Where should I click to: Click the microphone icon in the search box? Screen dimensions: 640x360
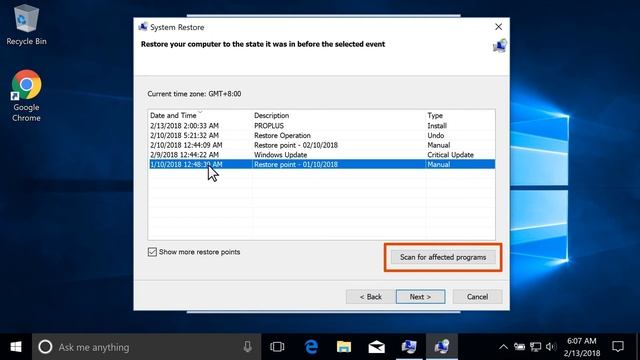[248, 347]
